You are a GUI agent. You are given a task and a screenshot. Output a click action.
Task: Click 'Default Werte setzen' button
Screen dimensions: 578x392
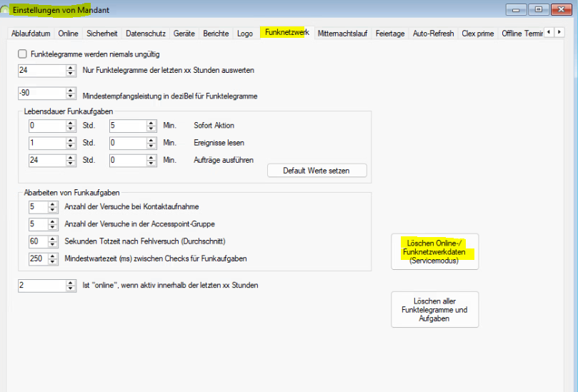point(317,171)
